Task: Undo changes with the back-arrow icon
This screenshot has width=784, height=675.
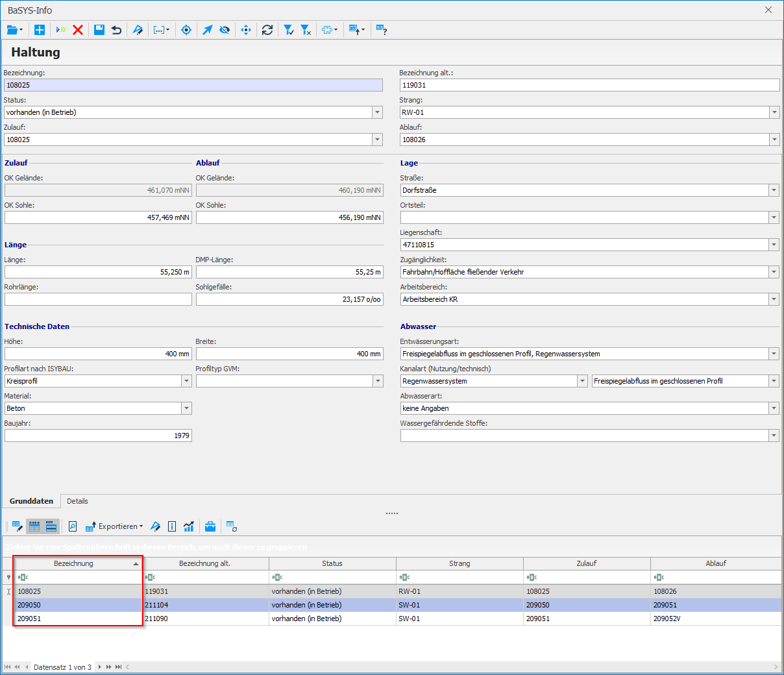Action: [116, 30]
